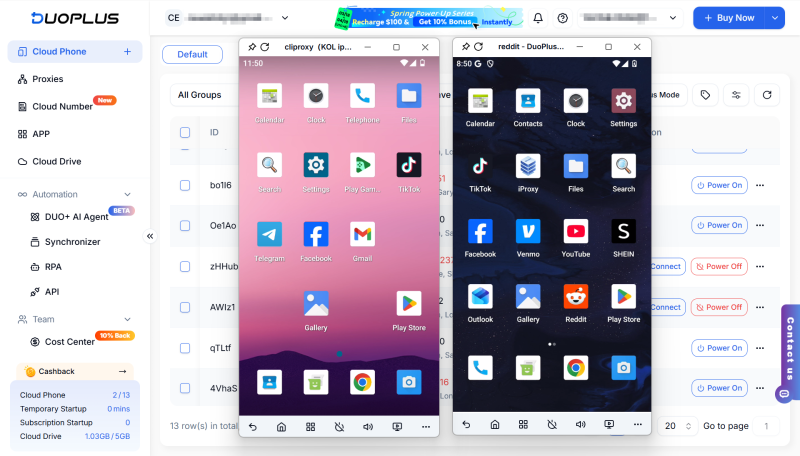Check the box for row qTLtf

pyautogui.click(x=185, y=348)
